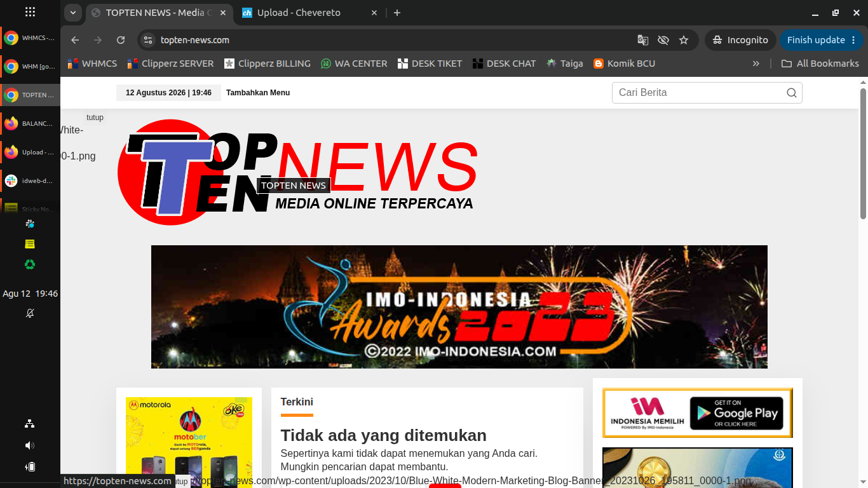Click the Tambahkan Menu link
This screenshot has height=488, width=868.
(x=258, y=93)
